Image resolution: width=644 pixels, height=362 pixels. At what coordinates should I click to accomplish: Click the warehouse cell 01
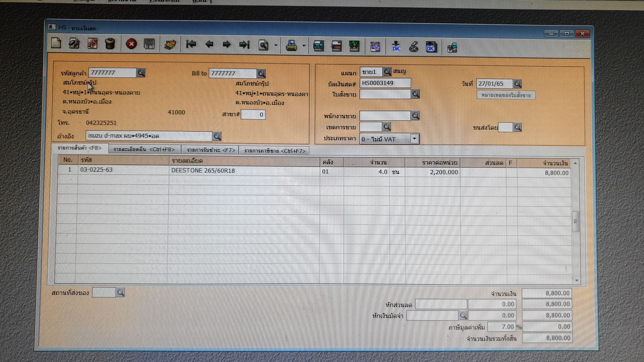pyautogui.click(x=332, y=172)
